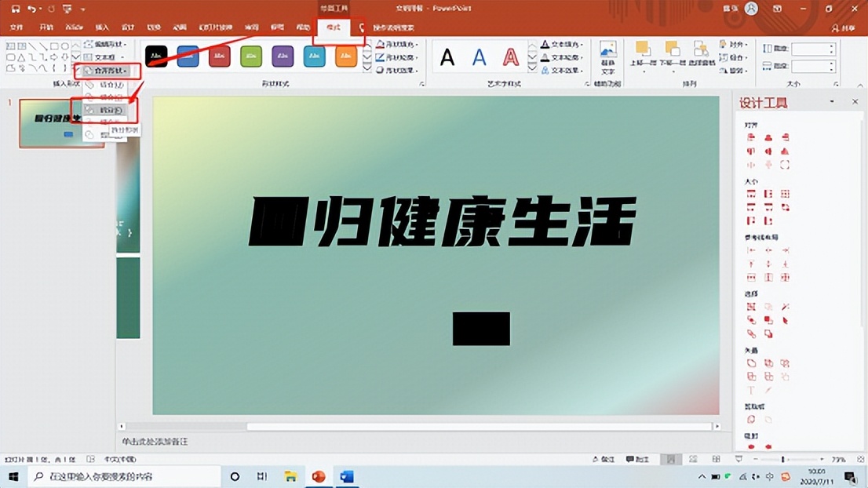Image resolution: width=868 pixels, height=488 pixels.
Task: Switch to normal view icon in status bar
Action: pyautogui.click(x=671, y=459)
